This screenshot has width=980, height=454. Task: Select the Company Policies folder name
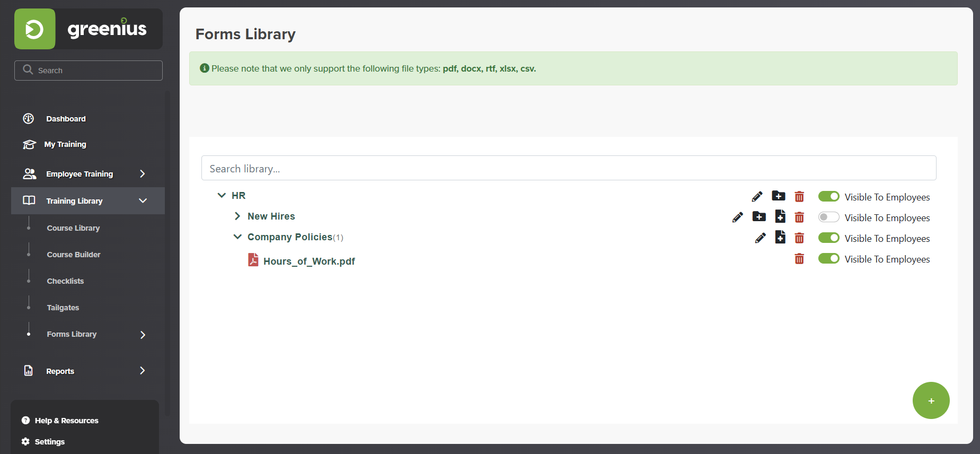[x=290, y=237]
